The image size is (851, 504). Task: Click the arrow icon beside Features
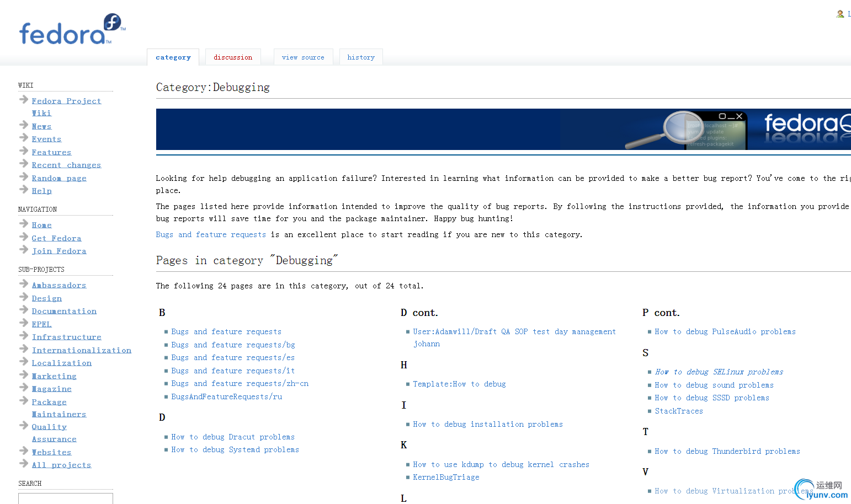click(x=24, y=151)
